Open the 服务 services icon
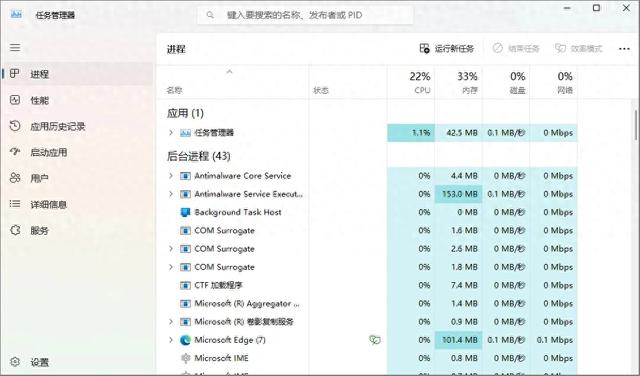The height and width of the screenshot is (376, 640). pos(15,230)
